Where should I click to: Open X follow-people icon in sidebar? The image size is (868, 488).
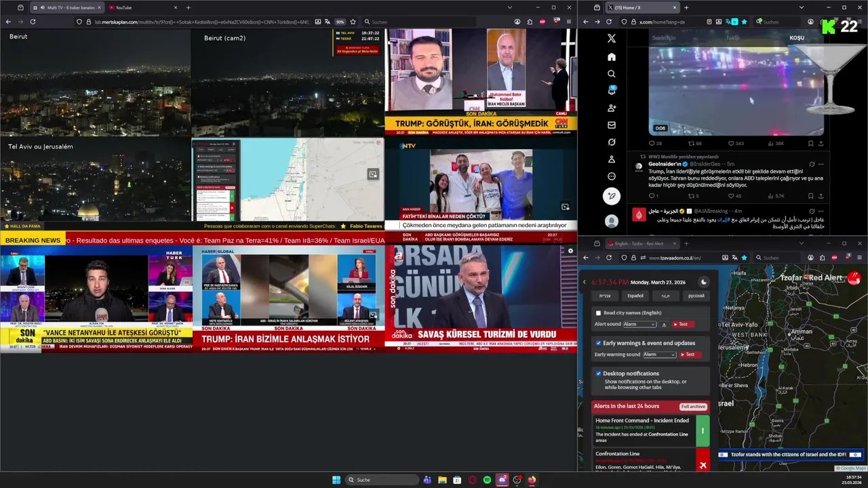(612, 108)
